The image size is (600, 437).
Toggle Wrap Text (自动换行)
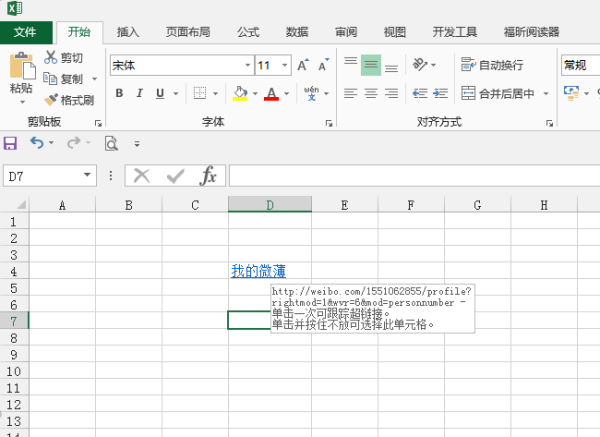coord(492,65)
